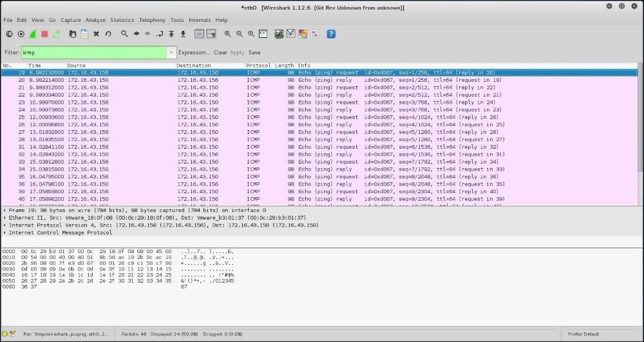Click the Expression... button
Viewport: 644px width, 342px height.
194,53
